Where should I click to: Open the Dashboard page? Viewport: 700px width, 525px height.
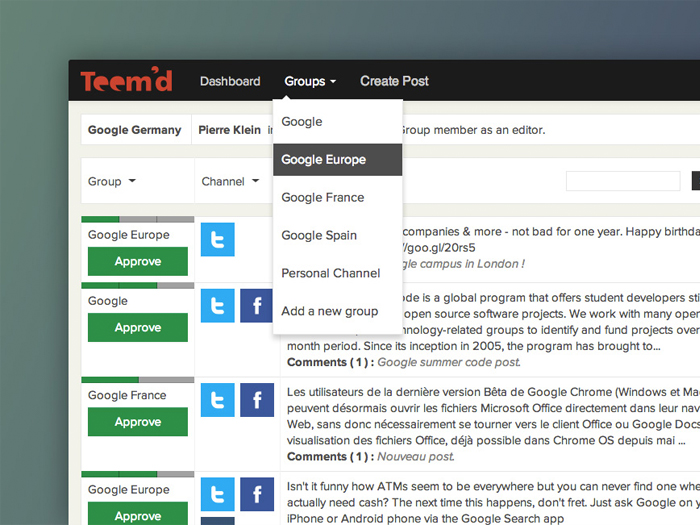tap(230, 81)
